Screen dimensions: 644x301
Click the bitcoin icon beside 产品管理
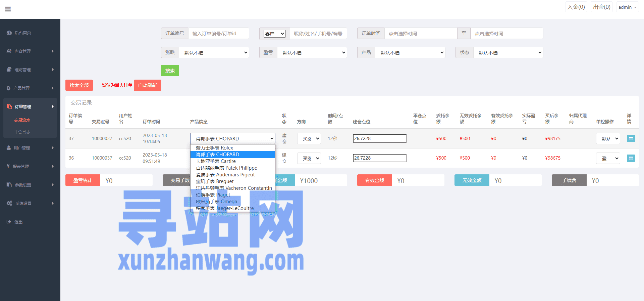tap(8, 88)
